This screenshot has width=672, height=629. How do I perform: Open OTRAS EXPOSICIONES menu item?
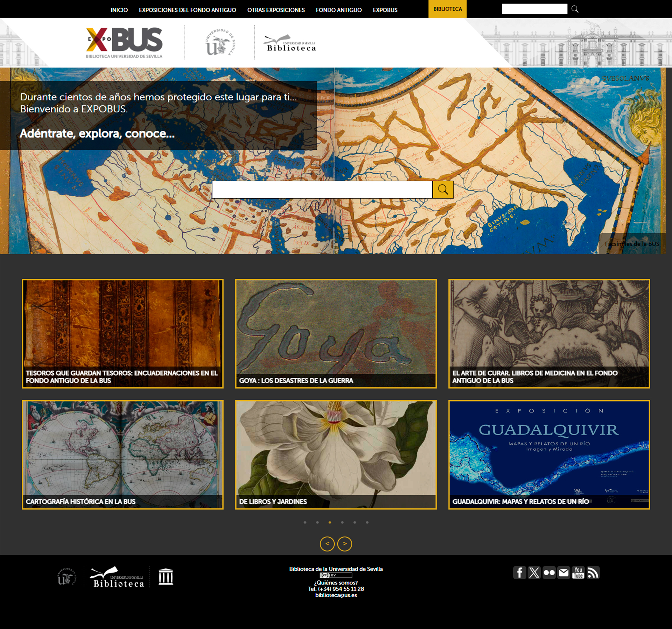(x=276, y=10)
